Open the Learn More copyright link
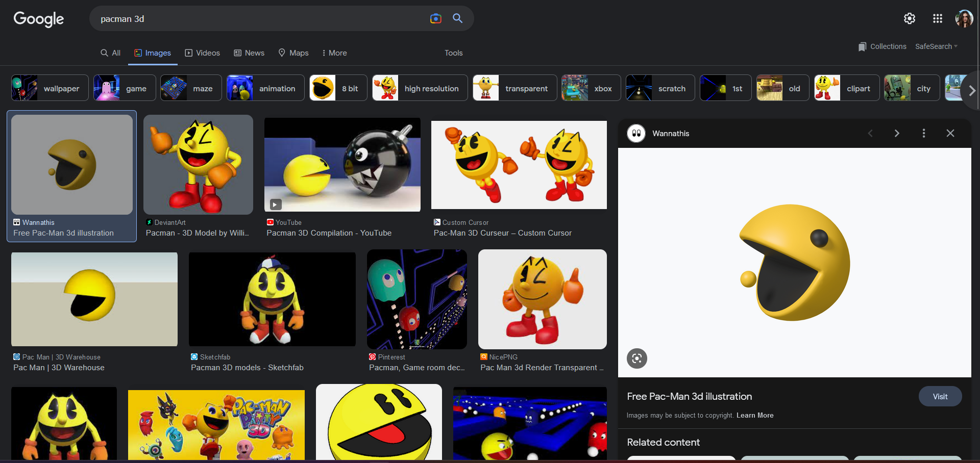Screen dimensions: 980x463 (755, 415)
